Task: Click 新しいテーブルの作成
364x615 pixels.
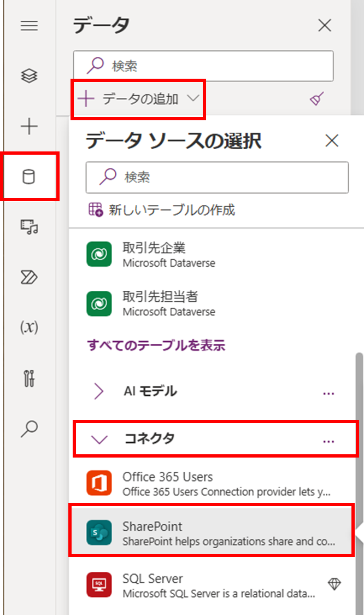Action: click(172, 210)
